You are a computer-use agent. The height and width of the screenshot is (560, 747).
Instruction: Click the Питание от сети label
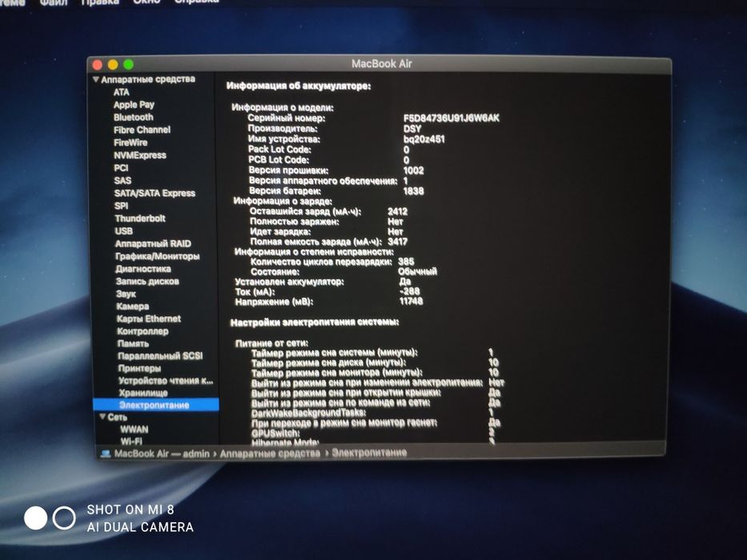271,343
